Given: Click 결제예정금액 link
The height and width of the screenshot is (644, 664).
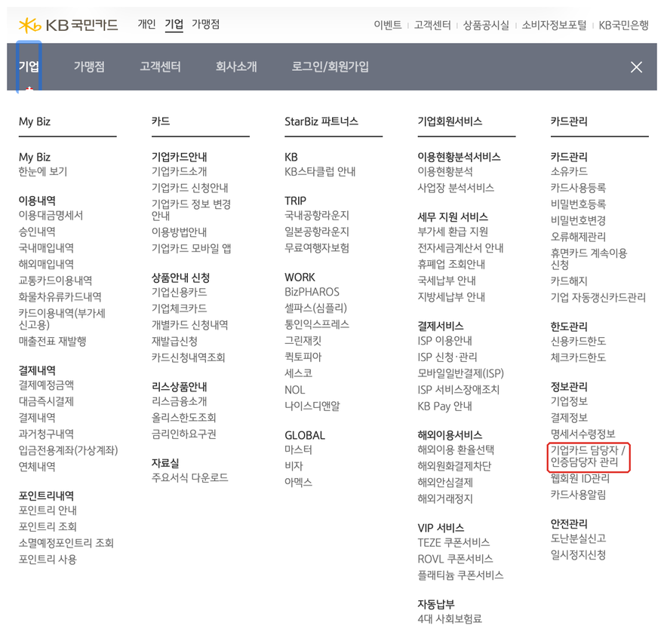Looking at the screenshot, I should point(46,385).
